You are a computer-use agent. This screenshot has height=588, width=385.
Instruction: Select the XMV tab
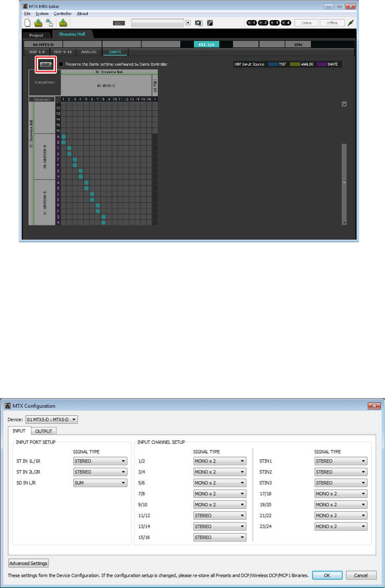click(x=298, y=45)
